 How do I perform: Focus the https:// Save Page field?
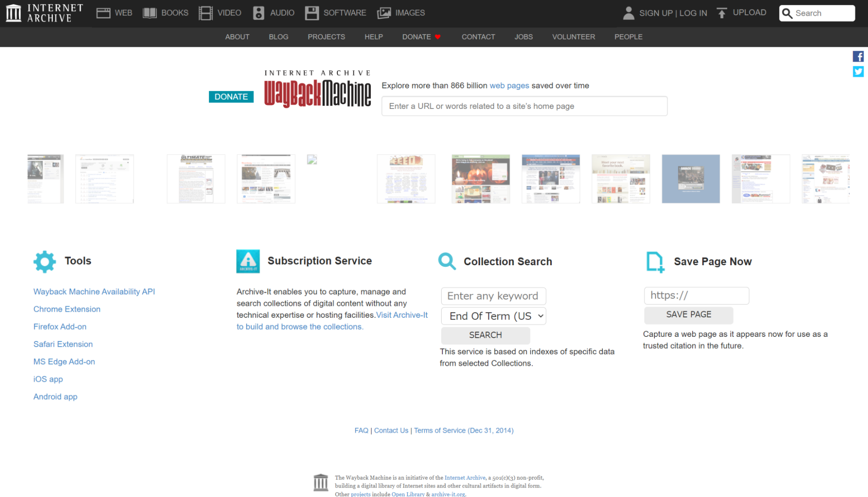point(696,296)
